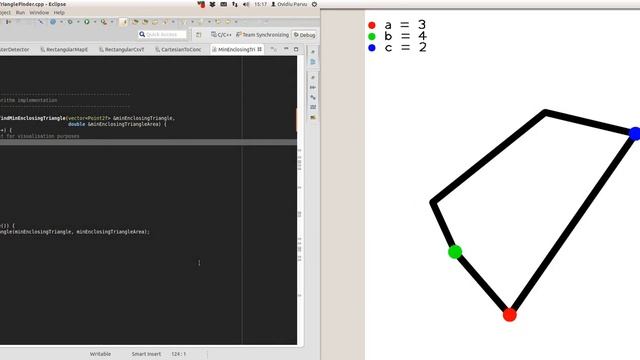Show the hidden editor tabs list
640x360 pixels.
click(x=273, y=49)
